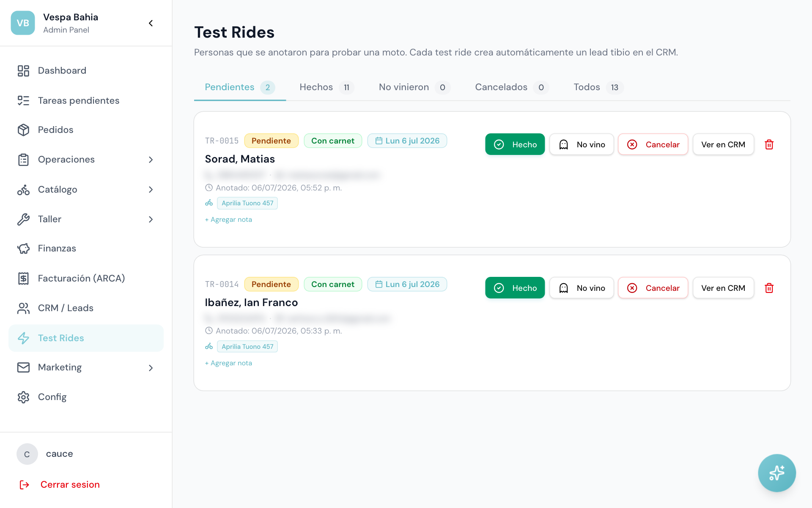Image resolution: width=812 pixels, height=508 pixels.
Task: Click Cerrar sesion to log out
Action: pyautogui.click(x=70, y=485)
